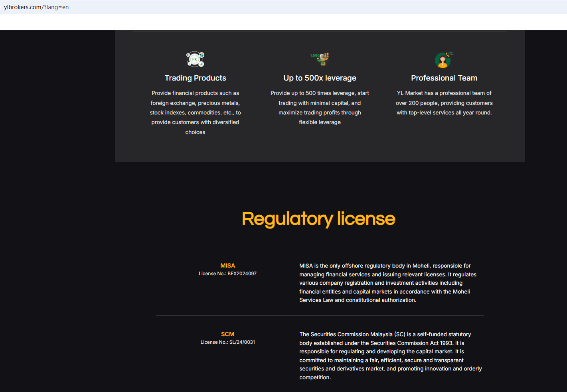Select the Up to 500x leverage heading
This screenshot has height=392, width=567.
coord(320,78)
